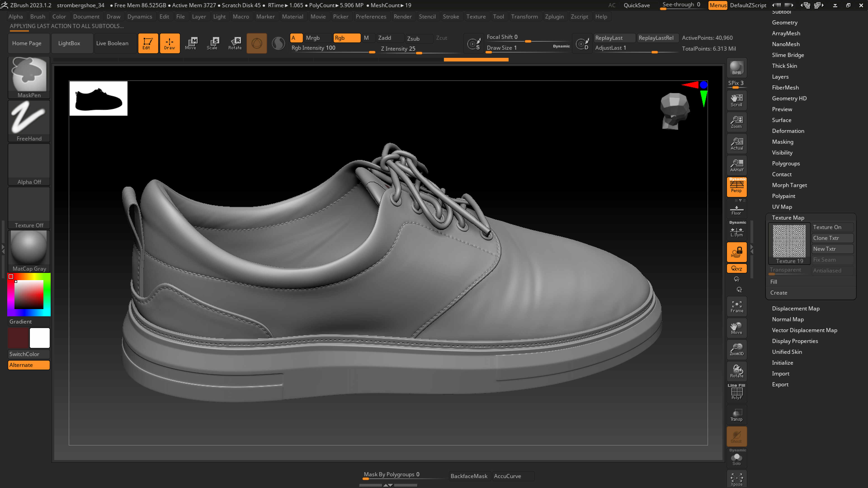Open the Zplugin menu

coord(554,16)
